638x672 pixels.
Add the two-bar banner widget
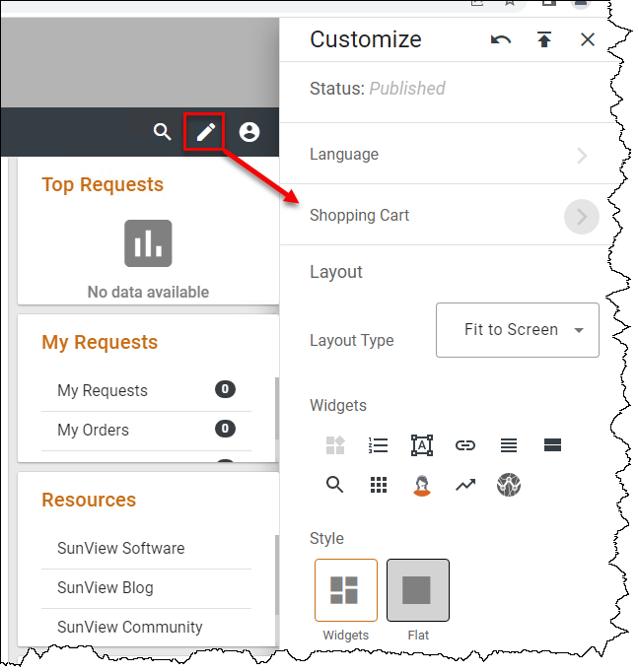552,445
